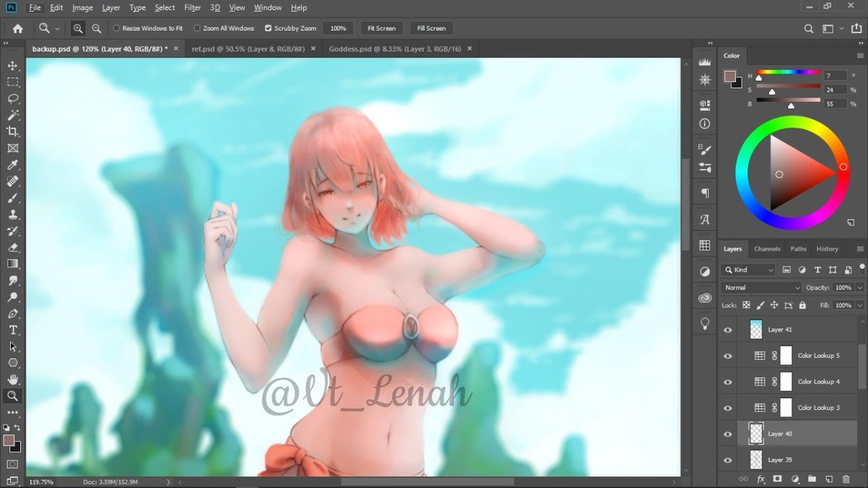The height and width of the screenshot is (488, 868).
Task: Click the delete layer trash icon
Action: [x=846, y=479]
